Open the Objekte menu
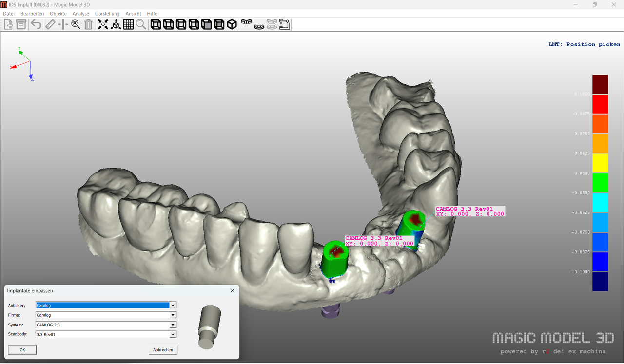624x364 pixels. click(x=58, y=14)
